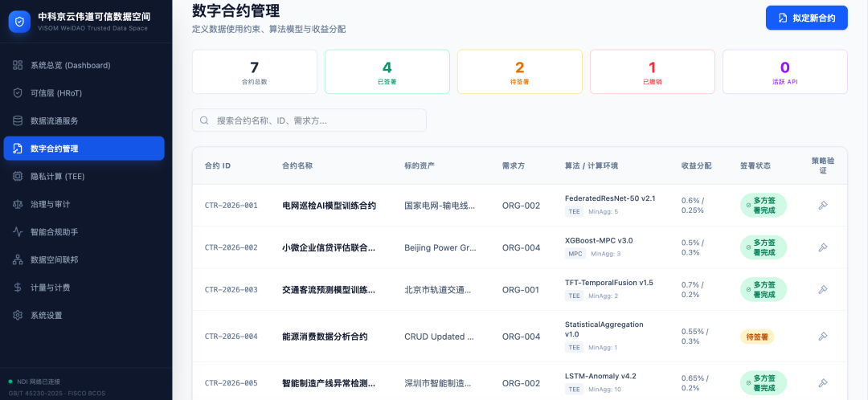Select the 已撤销 summary card
Image resolution: width=868 pixels, height=400 pixels.
pyautogui.click(x=652, y=72)
